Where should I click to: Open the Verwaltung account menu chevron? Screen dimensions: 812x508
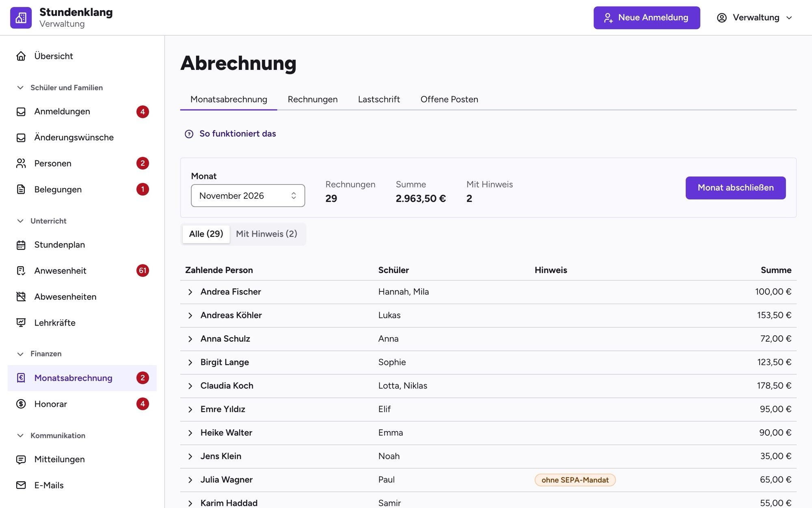789,18
